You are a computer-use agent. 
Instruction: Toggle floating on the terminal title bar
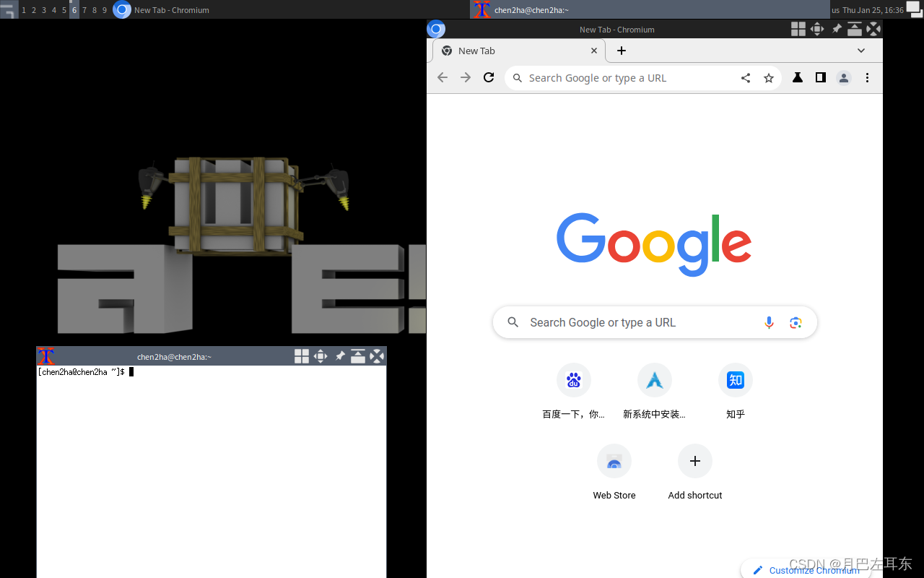pos(302,356)
